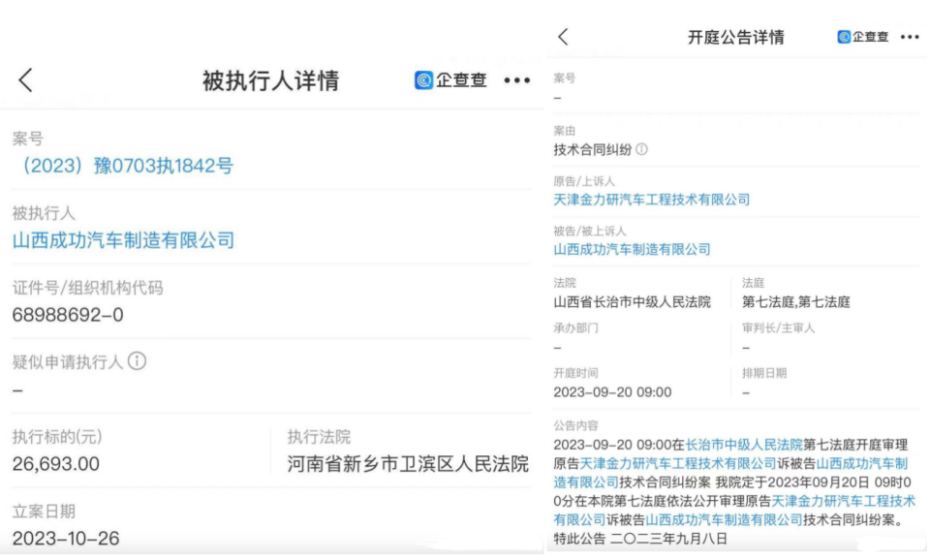The height and width of the screenshot is (560, 930).
Task: Tap the 企查查 badge on 开庭公告详情 page
Action: click(863, 36)
